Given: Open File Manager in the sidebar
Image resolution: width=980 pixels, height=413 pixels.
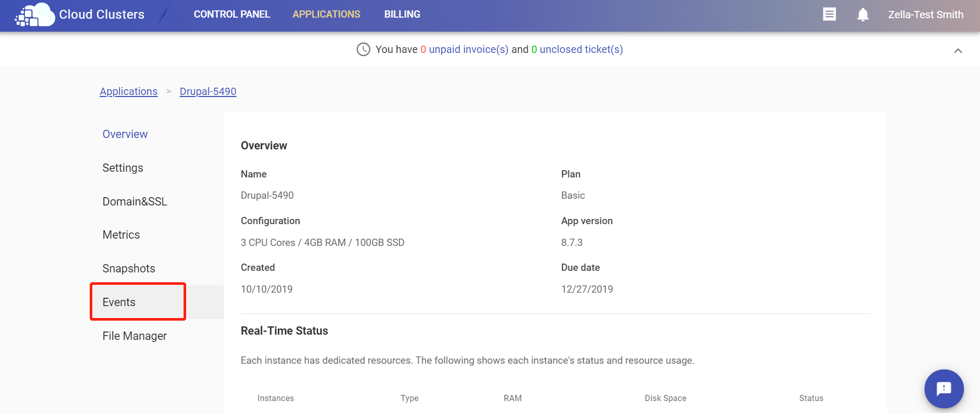Looking at the screenshot, I should pyautogui.click(x=135, y=336).
